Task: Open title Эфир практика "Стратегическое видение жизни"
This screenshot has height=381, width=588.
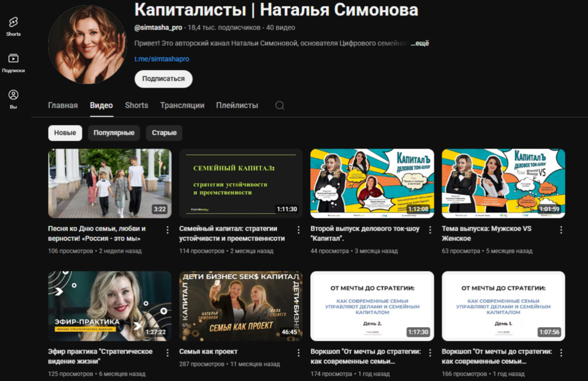Action: [x=100, y=356]
